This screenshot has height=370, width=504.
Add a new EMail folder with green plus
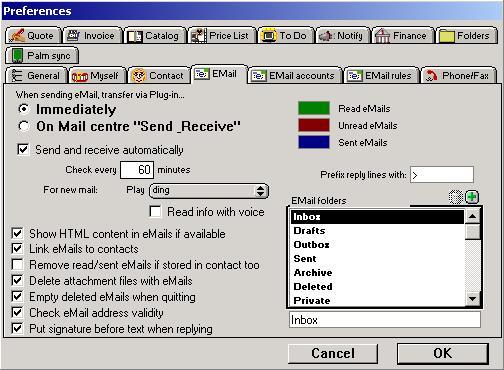(472, 197)
